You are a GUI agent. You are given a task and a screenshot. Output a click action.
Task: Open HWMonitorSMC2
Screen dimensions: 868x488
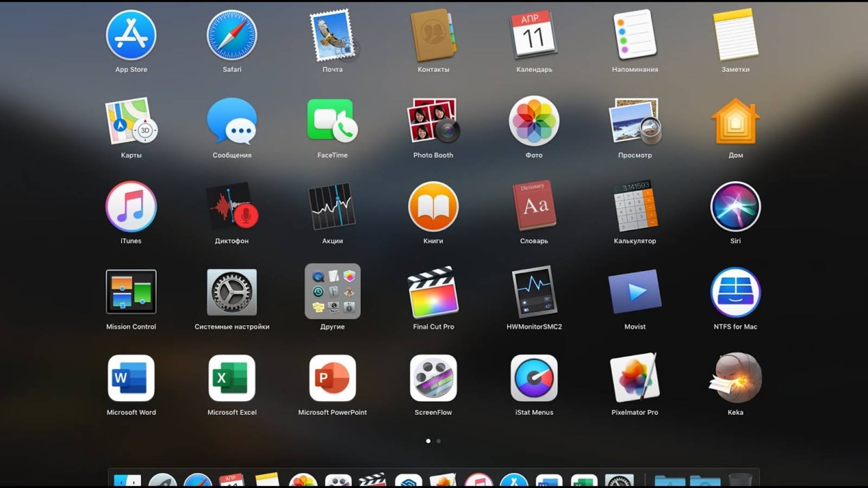533,293
